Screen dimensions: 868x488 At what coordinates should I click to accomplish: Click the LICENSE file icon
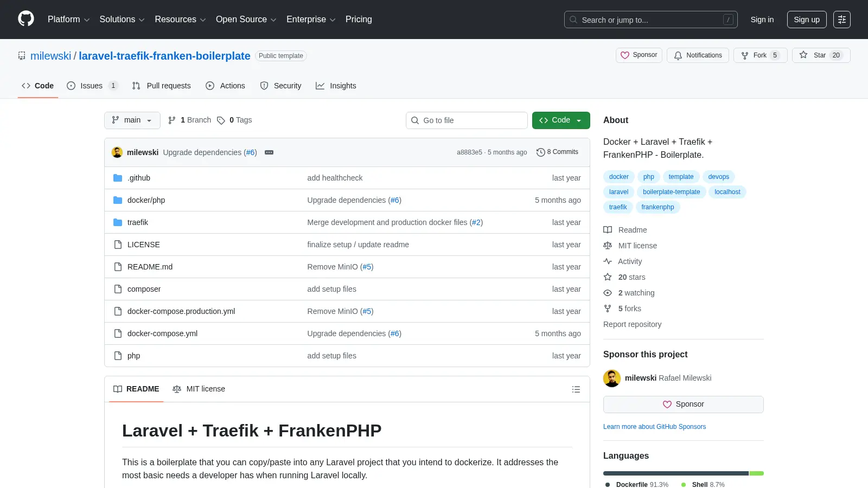pos(118,245)
